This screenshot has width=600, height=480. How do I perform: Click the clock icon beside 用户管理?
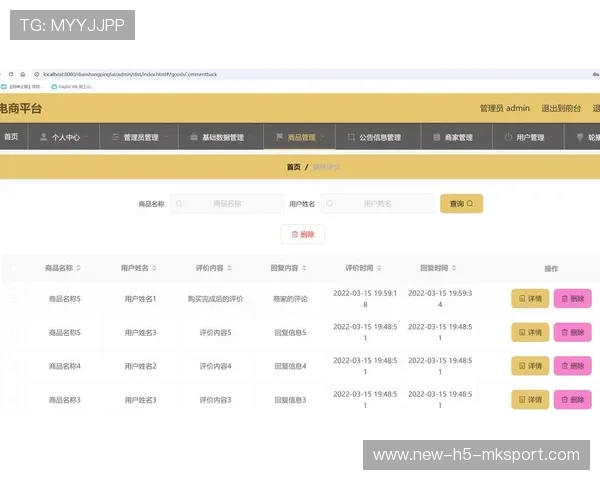click(508, 137)
